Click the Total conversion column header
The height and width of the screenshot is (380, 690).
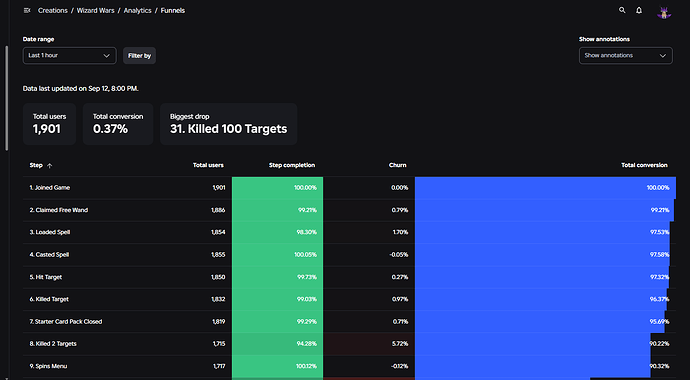click(x=644, y=165)
